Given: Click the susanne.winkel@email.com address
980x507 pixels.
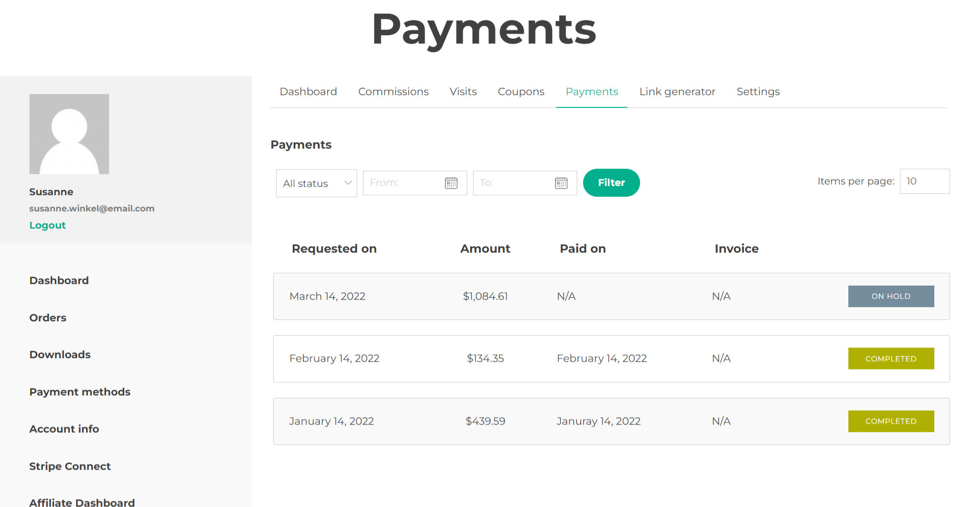Looking at the screenshot, I should pyautogui.click(x=92, y=209).
